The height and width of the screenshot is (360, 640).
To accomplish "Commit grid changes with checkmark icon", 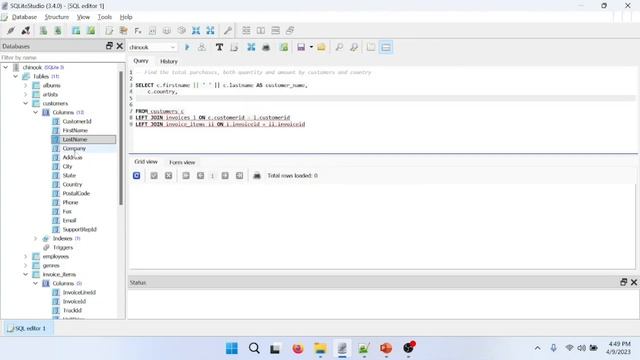I will [154, 176].
